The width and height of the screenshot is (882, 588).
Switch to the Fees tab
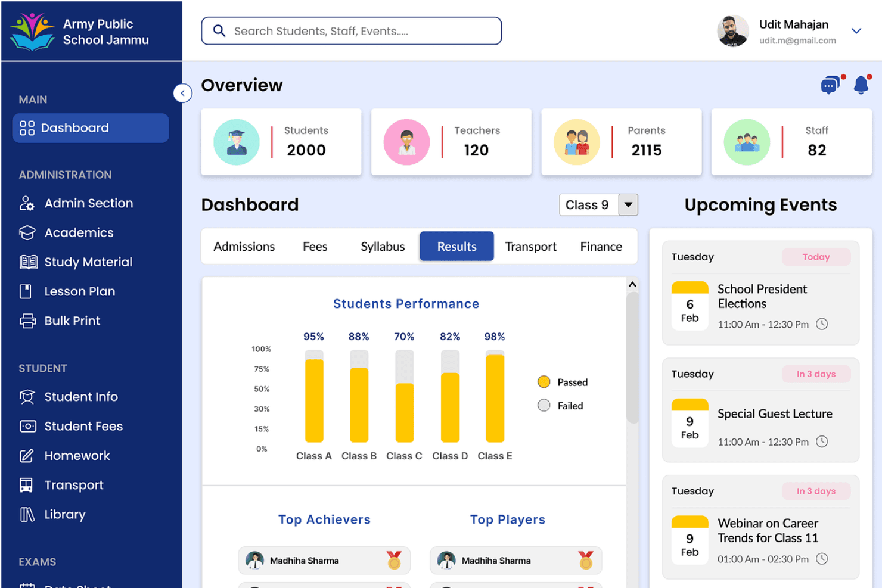tap(315, 247)
